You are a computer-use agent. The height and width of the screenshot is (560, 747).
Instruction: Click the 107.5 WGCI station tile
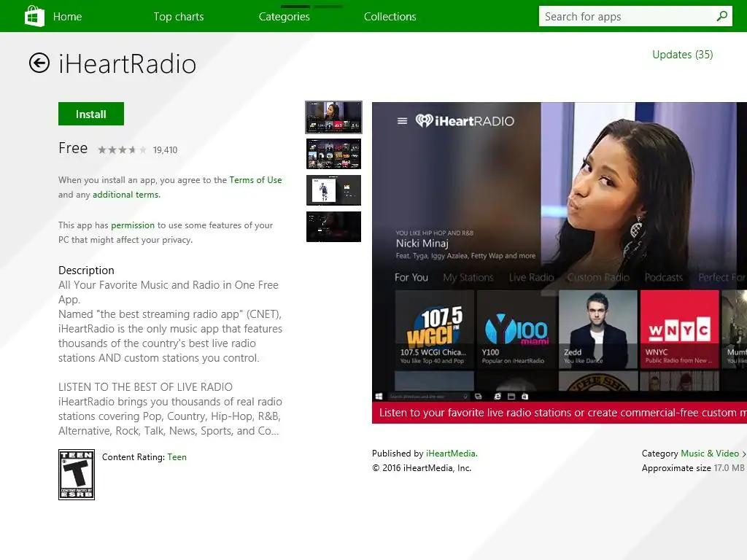(435, 330)
